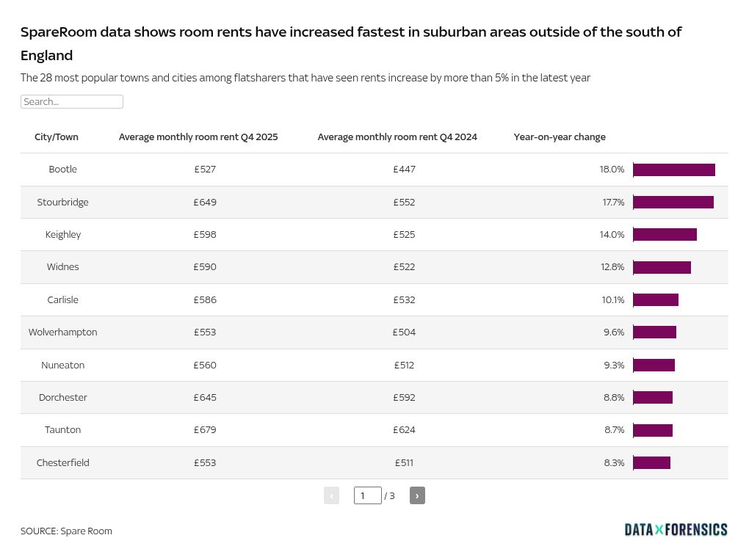The width and height of the screenshot is (749, 560).
Task: Click Chesterfield's percentage bar
Action: pyautogui.click(x=651, y=462)
